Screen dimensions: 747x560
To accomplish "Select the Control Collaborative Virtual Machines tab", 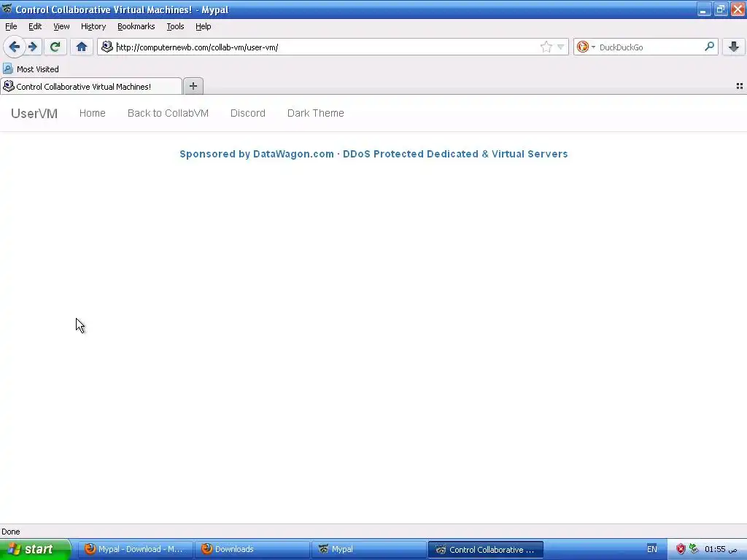I will (x=91, y=86).
